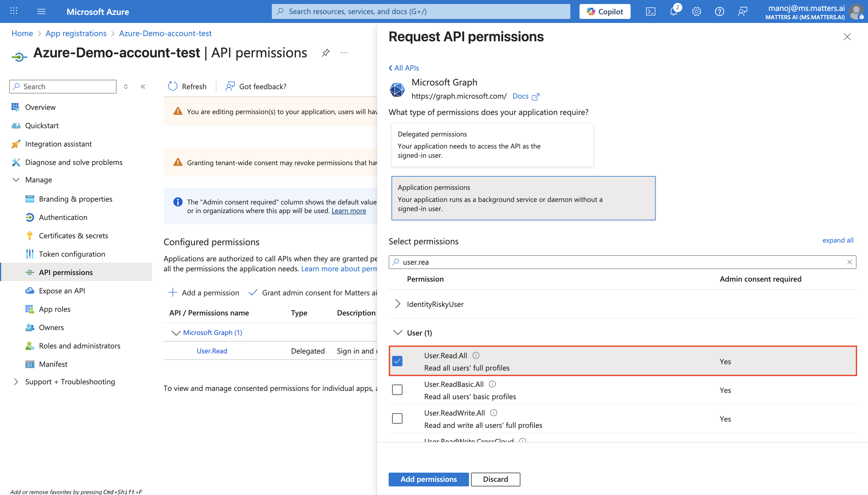Select API permissions menu item
The width and height of the screenshot is (868, 495).
coord(76,272)
